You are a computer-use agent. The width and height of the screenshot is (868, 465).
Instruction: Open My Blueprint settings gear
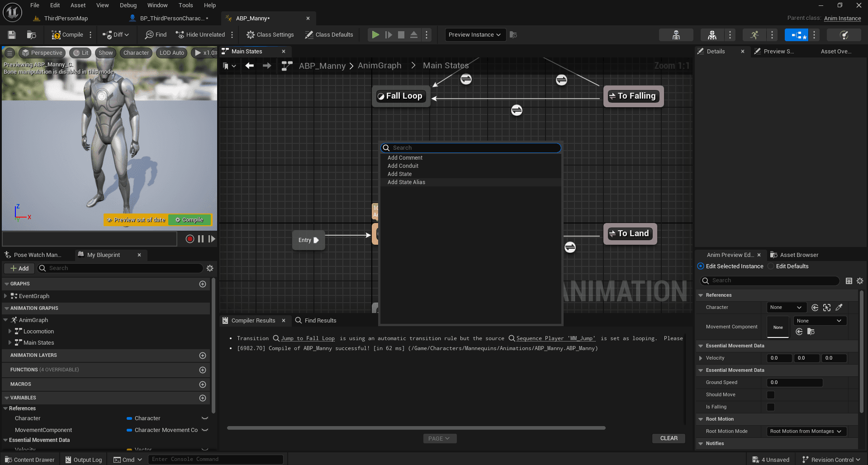pos(210,268)
